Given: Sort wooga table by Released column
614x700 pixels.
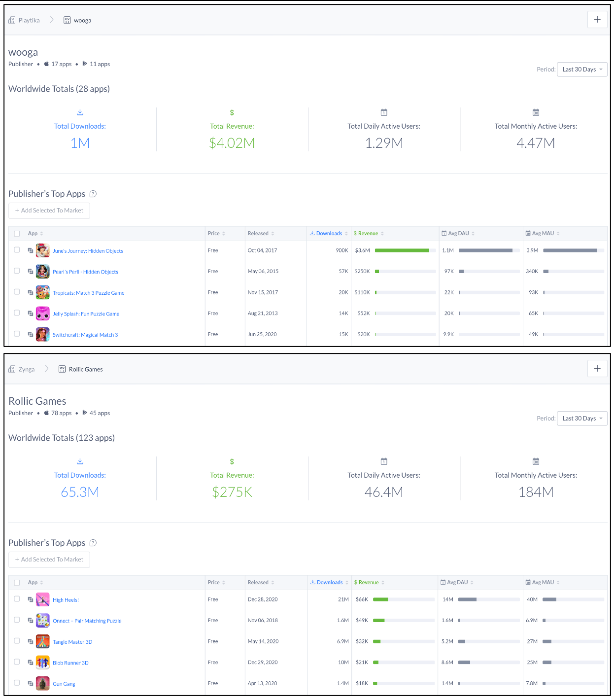Looking at the screenshot, I should click(x=261, y=234).
